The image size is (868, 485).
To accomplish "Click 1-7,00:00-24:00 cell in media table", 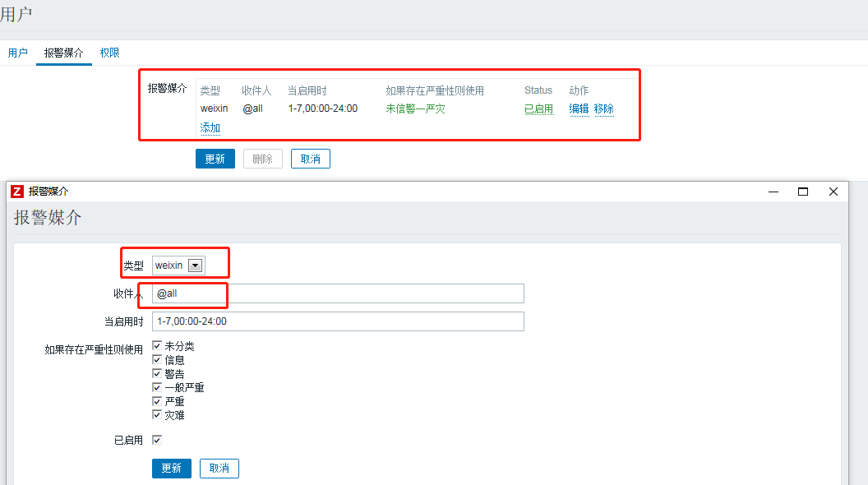I will tap(323, 109).
